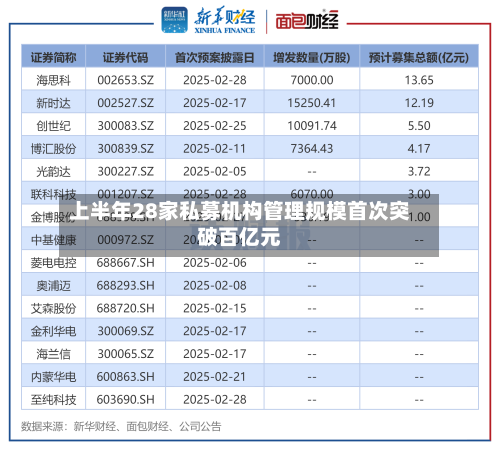This screenshot has height=451, width=500.
Task: Click the 金利华电 company name cell
Action: (x=54, y=331)
